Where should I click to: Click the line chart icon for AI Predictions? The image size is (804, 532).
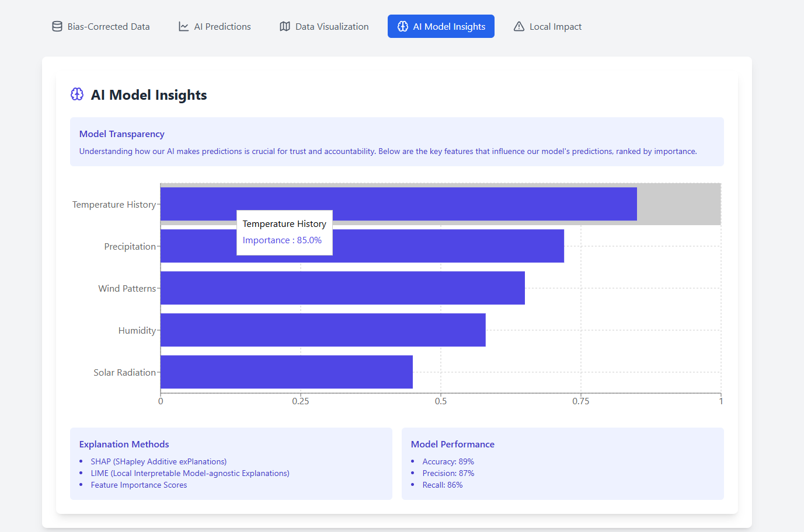183,26
